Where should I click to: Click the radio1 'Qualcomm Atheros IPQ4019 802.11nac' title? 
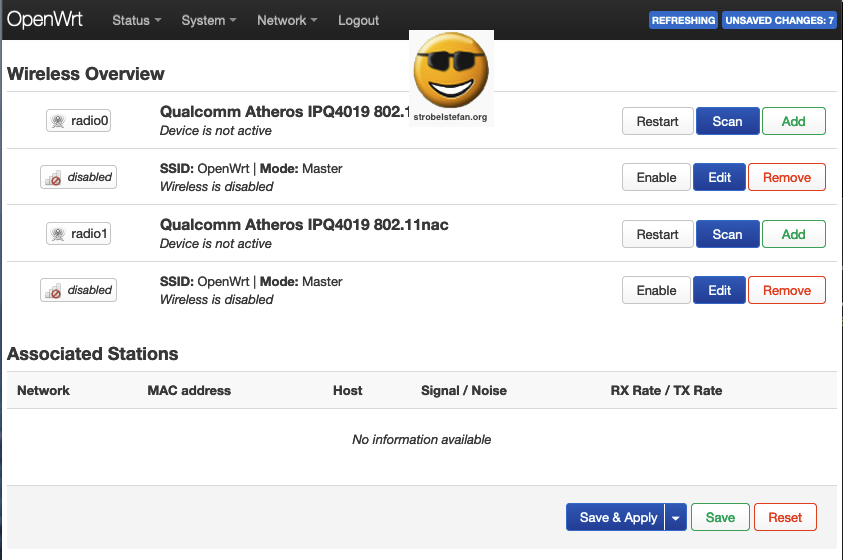pos(304,224)
